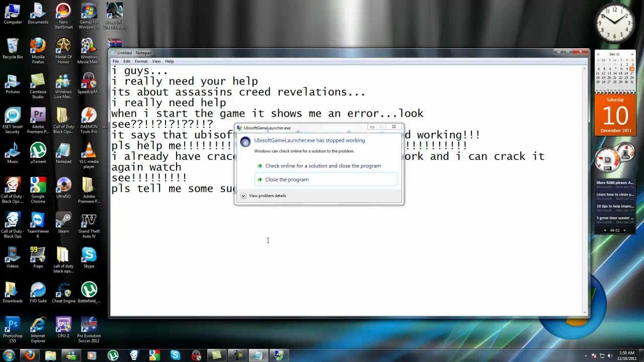Image resolution: width=644 pixels, height=362 pixels.
Task: Open the Nero StartSmart desktop shortcut
Action: pos(63,16)
